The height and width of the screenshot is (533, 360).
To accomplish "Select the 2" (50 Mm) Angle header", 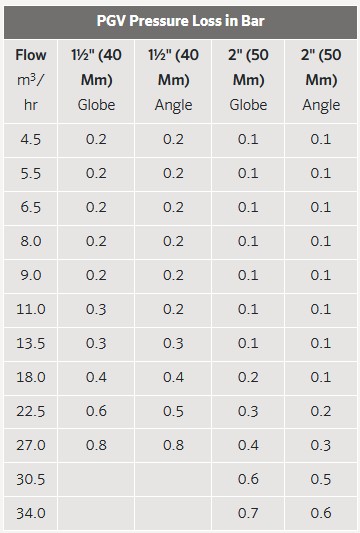I will [x=321, y=80].
